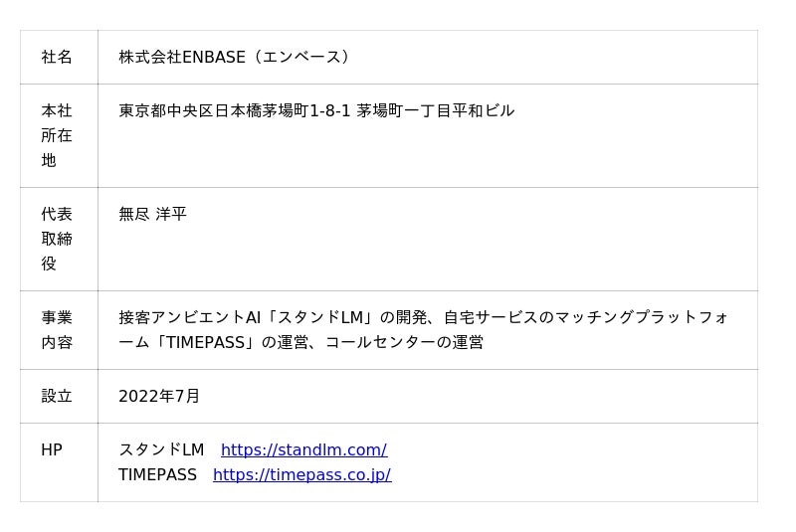Open the standlm.com link

[x=303, y=449]
